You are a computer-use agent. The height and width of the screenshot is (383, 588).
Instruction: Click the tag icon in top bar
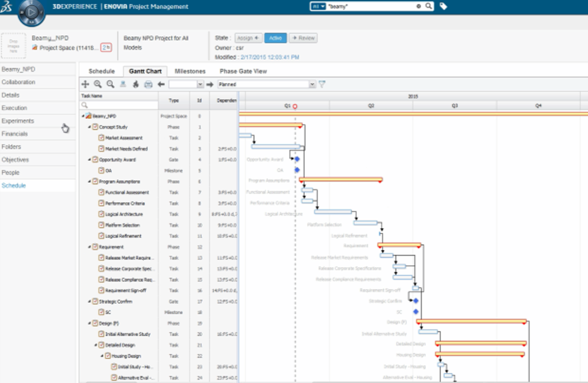pyautogui.click(x=443, y=6)
